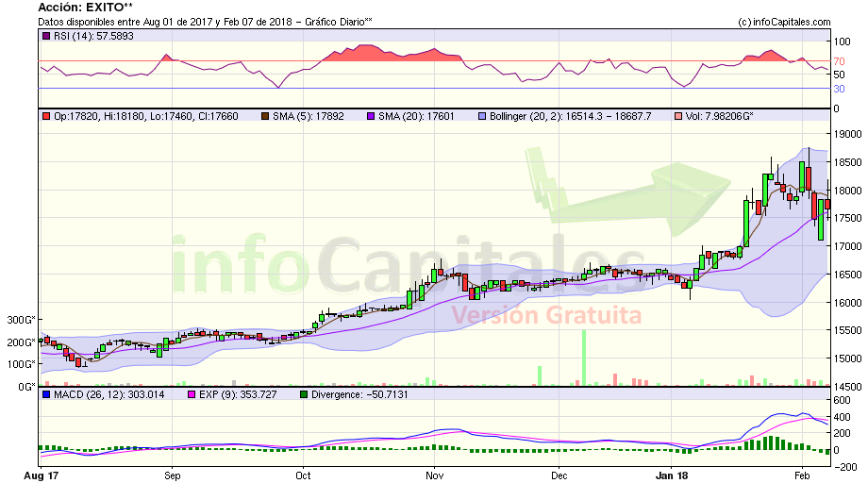Click the 17500 price axis value
The image size is (868, 500).
(847, 218)
